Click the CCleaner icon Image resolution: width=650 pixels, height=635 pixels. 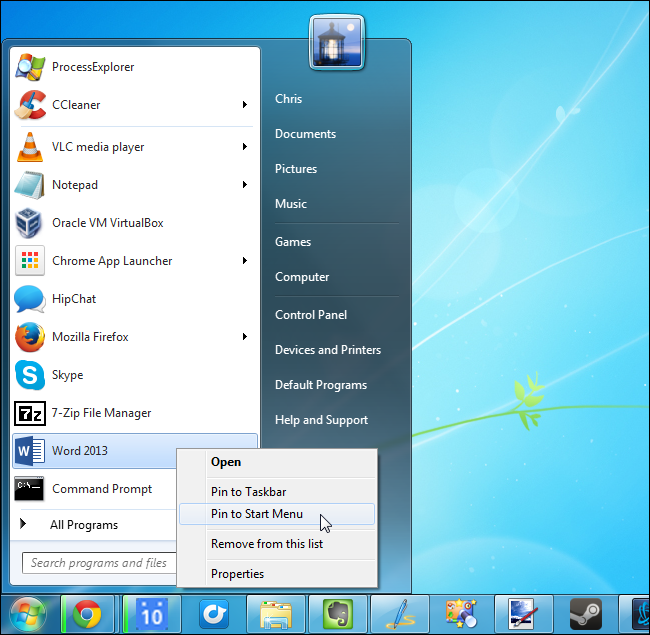(x=30, y=104)
